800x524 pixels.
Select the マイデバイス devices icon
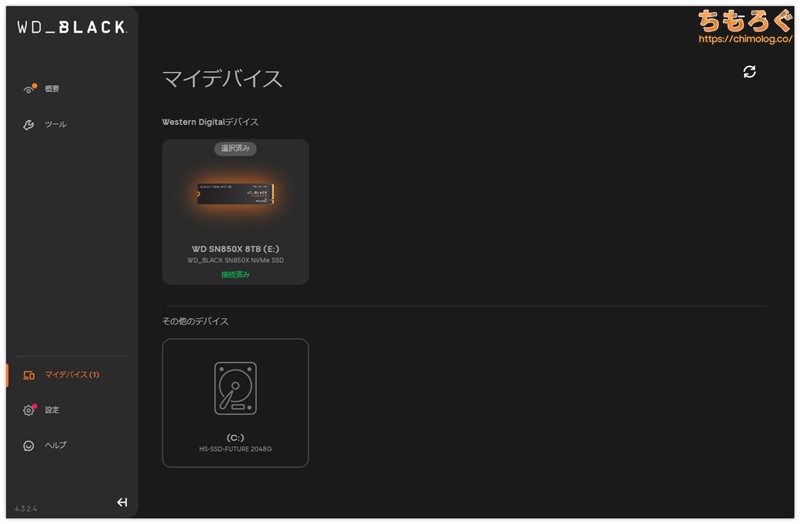point(29,375)
